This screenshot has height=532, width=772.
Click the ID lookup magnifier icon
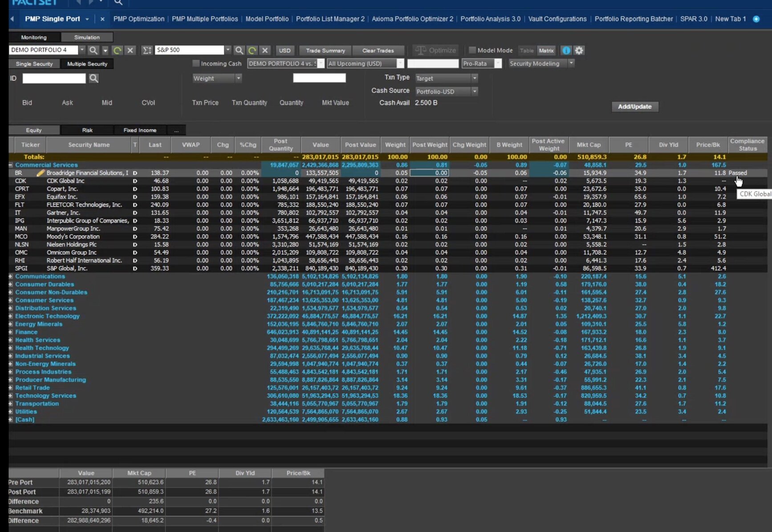(93, 78)
